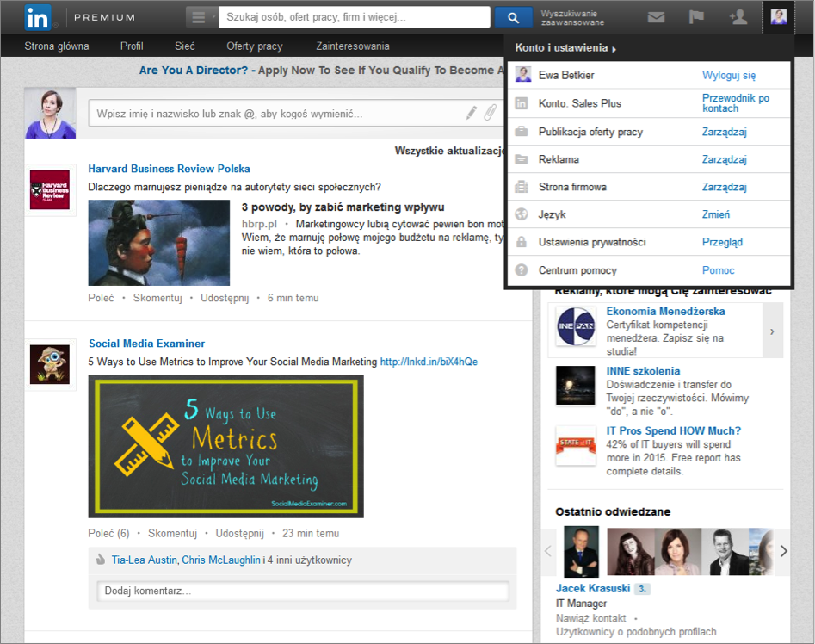This screenshot has width=815, height=644.
Task: Click the thumbs-up icon beside Tia-Lea Austin
Action: 101,560
